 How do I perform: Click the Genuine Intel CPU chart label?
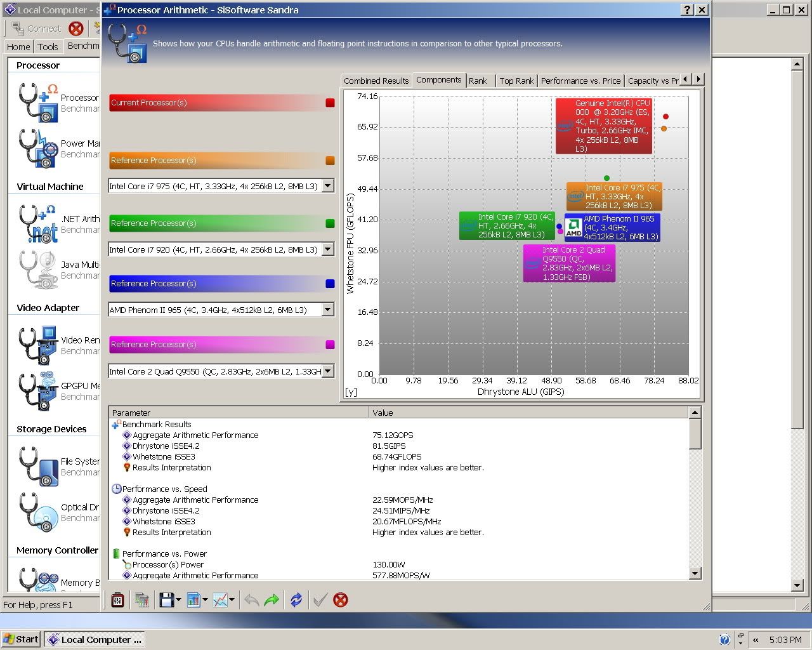[x=604, y=126]
